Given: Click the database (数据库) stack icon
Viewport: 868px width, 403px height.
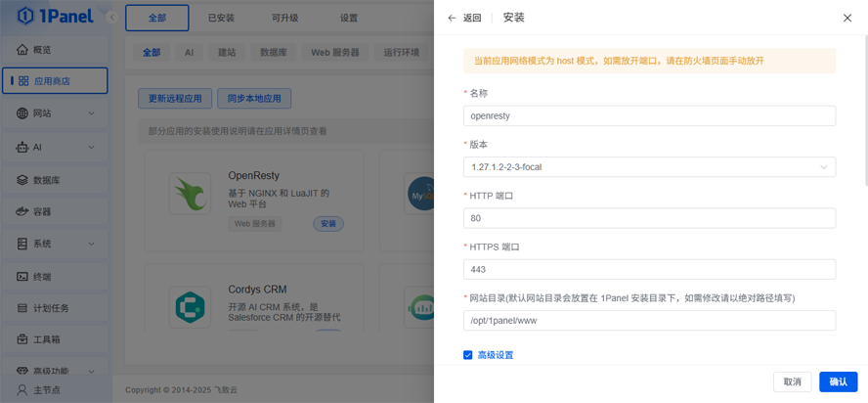Looking at the screenshot, I should [x=22, y=180].
